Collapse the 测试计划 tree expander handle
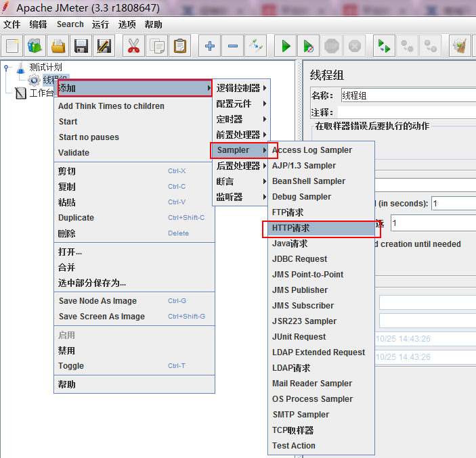Image resolution: width=476 pixels, height=458 pixels. [6, 68]
